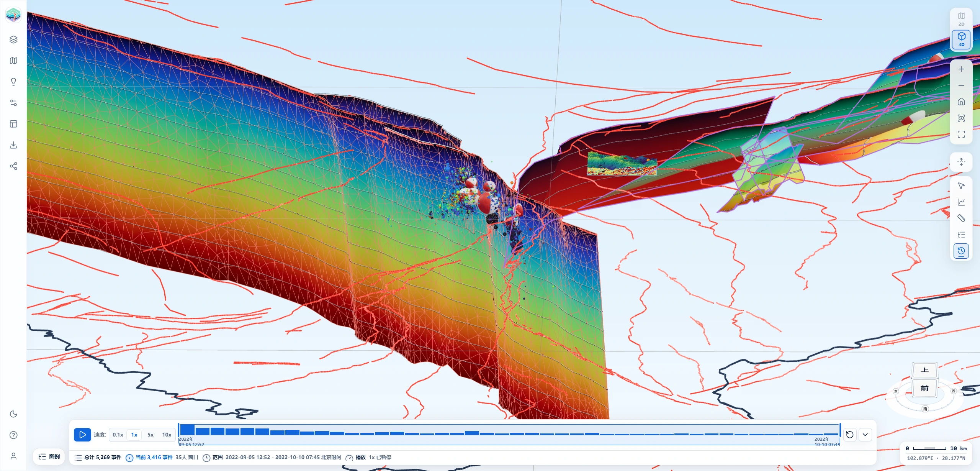Set playback speed to 10x
This screenshot has width=980, height=471.
pyautogui.click(x=167, y=435)
